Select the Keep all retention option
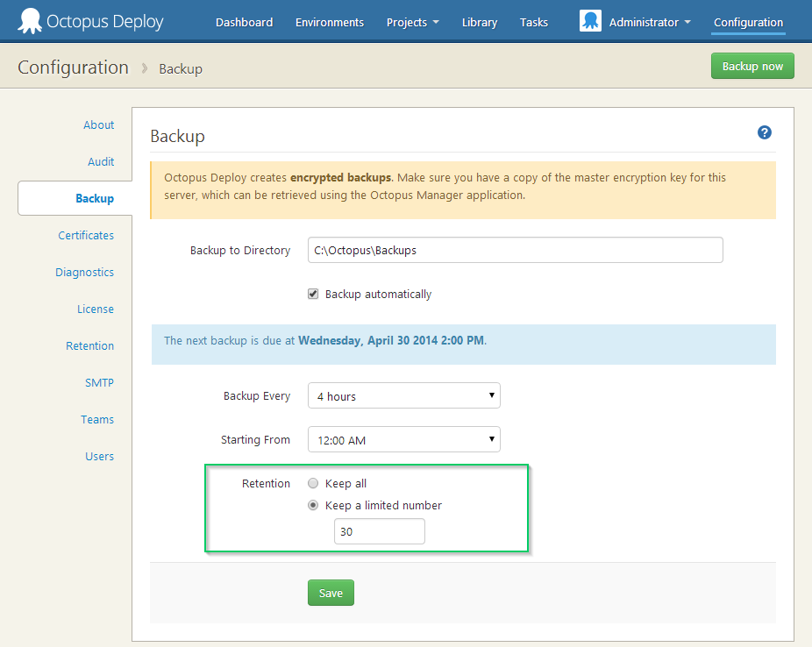This screenshot has width=812, height=647. pos(313,482)
